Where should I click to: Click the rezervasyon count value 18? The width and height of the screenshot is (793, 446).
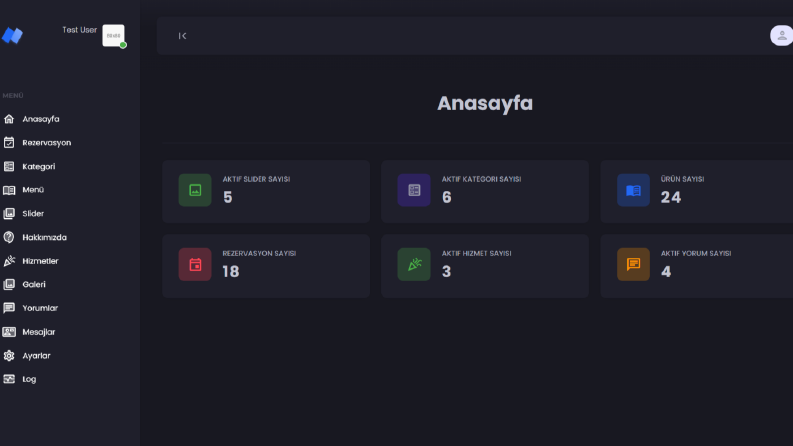coord(231,272)
